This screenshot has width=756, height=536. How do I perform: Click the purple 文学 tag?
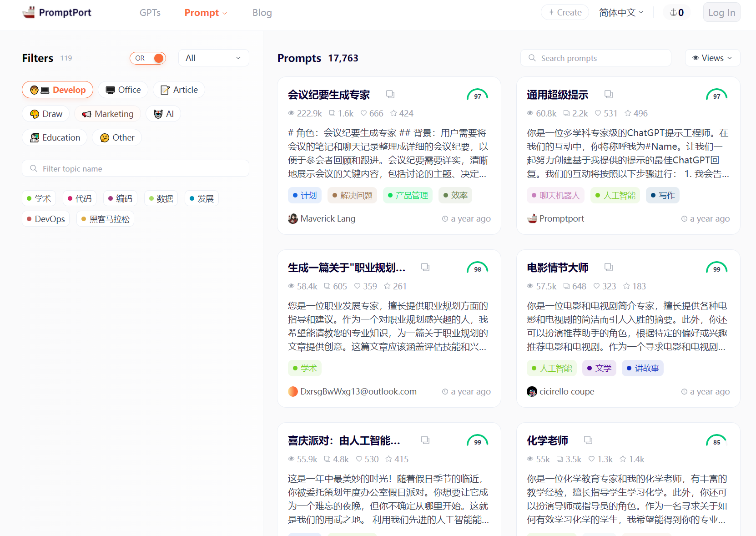pyautogui.click(x=599, y=368)
